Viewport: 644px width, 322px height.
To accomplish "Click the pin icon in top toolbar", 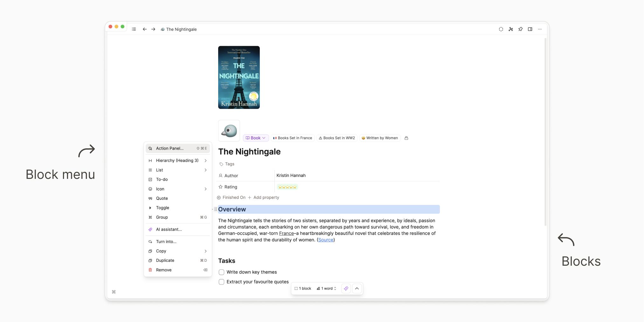I will coord(520,29).
